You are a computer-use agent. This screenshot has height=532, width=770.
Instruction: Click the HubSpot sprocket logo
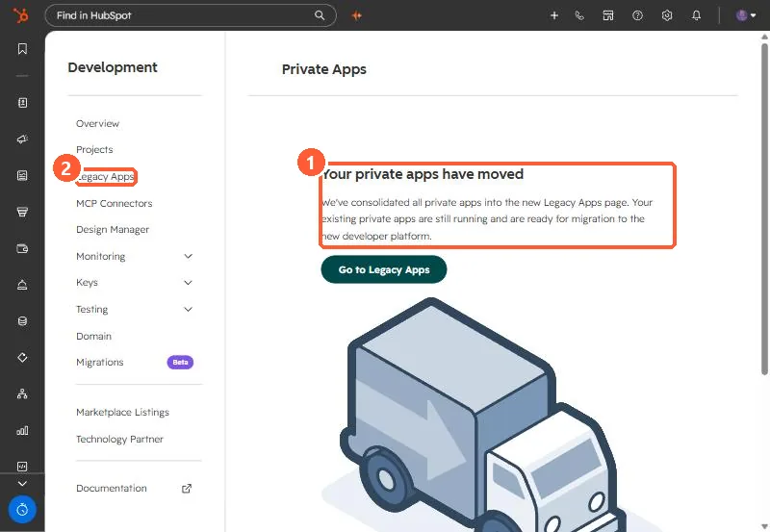pos(20,15)
